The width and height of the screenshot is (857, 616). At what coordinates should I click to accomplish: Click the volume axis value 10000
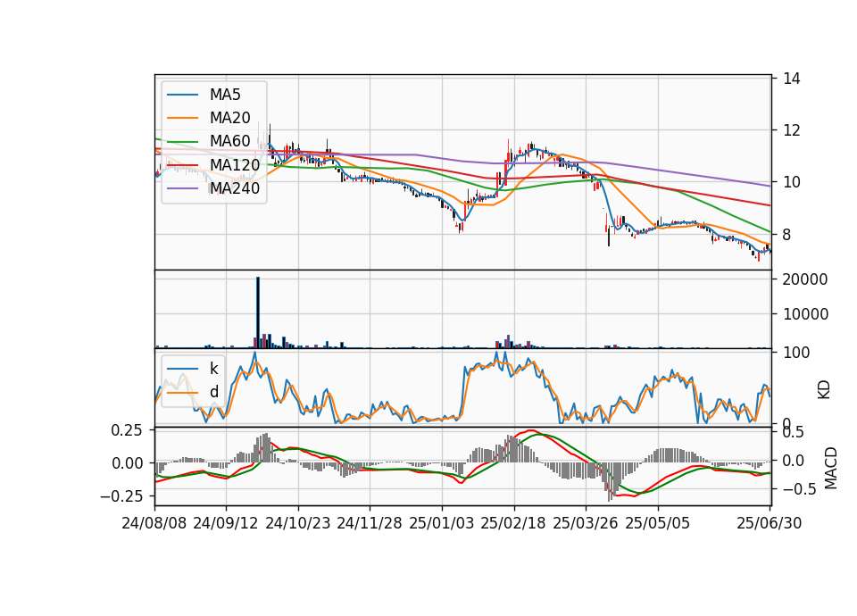[x=805, y=314]
